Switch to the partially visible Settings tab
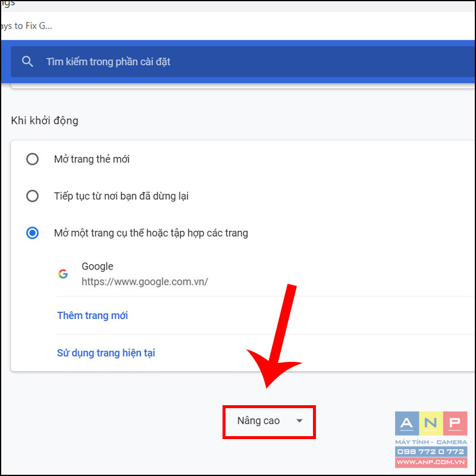The height and width of the screenshot is (476, 476). [x=8, y=4]
